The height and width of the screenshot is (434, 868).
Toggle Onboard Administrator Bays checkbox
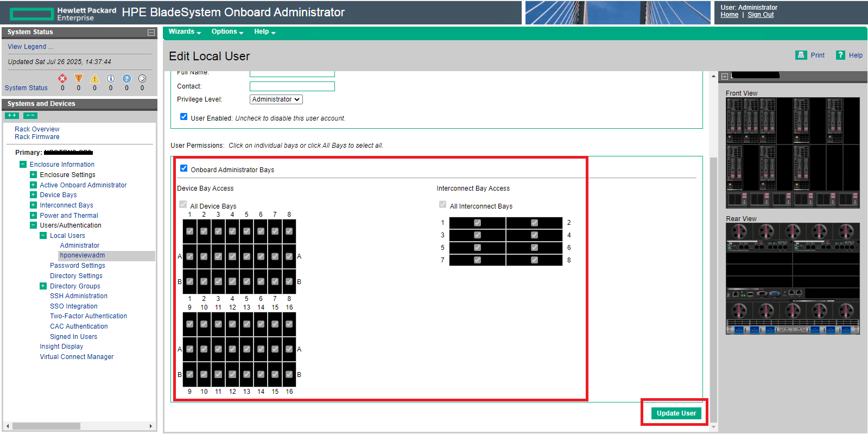(x=184, y=168)
